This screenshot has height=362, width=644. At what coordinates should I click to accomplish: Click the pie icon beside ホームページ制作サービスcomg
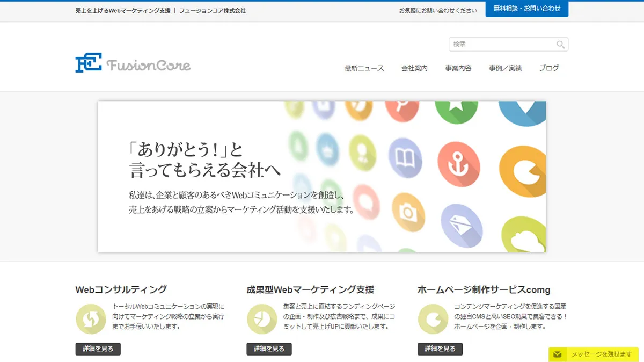pyautogui.click(x=433, y=318)
